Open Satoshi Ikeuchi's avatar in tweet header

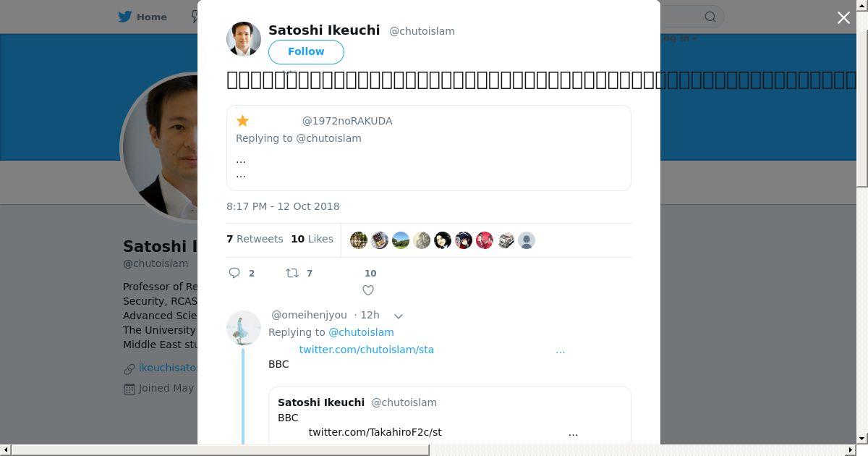(244, 39)
